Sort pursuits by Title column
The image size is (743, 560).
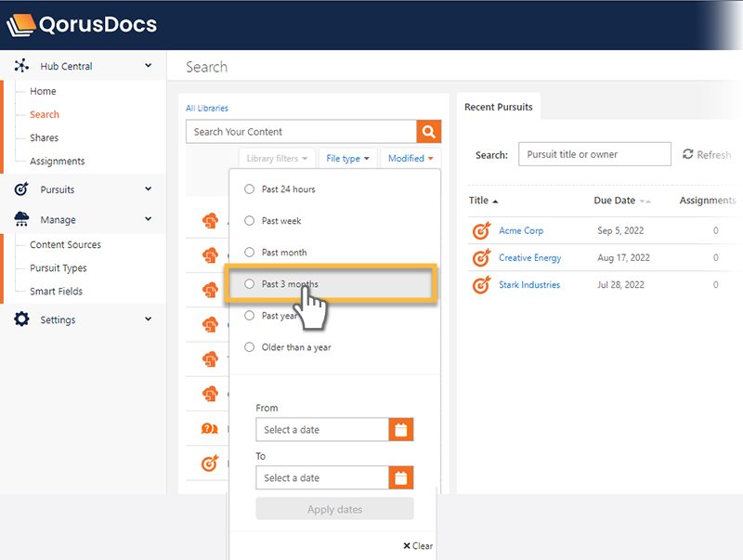[x=483, y=201]
